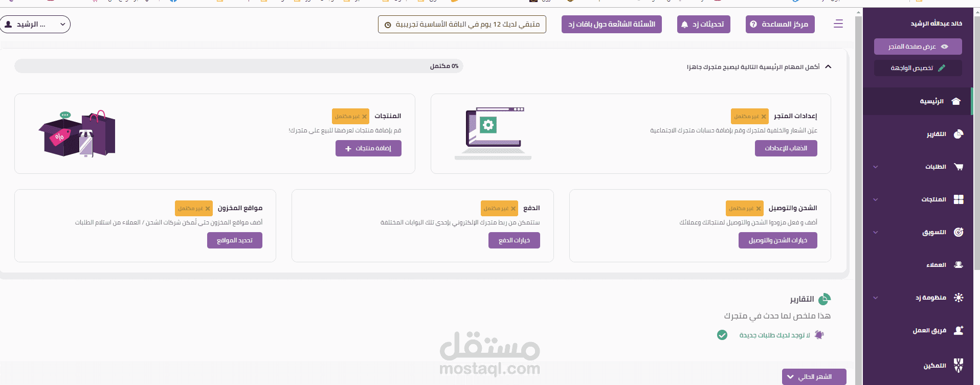The image size is (980, 385).
Task: Click خيارات الدفع button
Action: pyautogui.click(x=514, y=240)
